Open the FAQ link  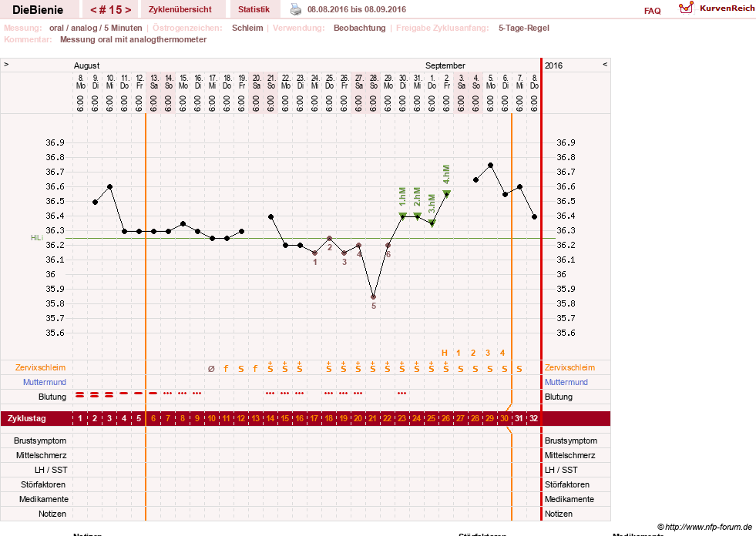652,11
